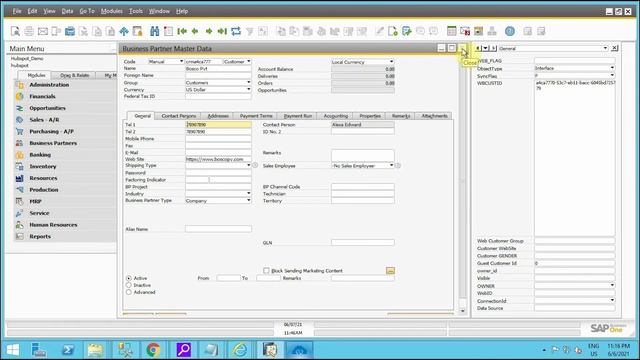Open File Explorer from taskbar
The height and width of the screenshot is (360, 640).
pos(95,350)
